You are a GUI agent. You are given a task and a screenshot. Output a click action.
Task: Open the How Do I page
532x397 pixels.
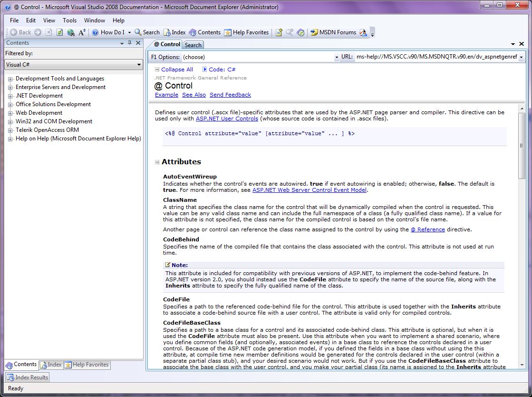(x=108, y=32)
